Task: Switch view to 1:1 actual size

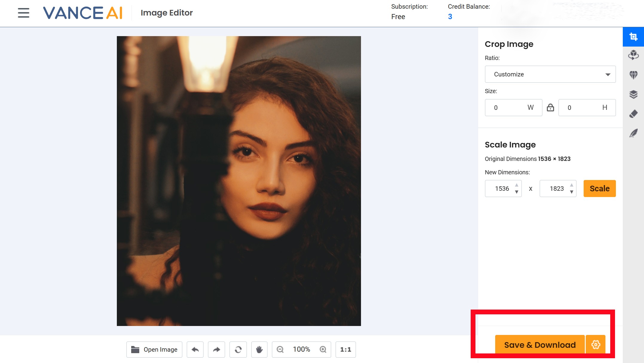Action: point(345,349)
